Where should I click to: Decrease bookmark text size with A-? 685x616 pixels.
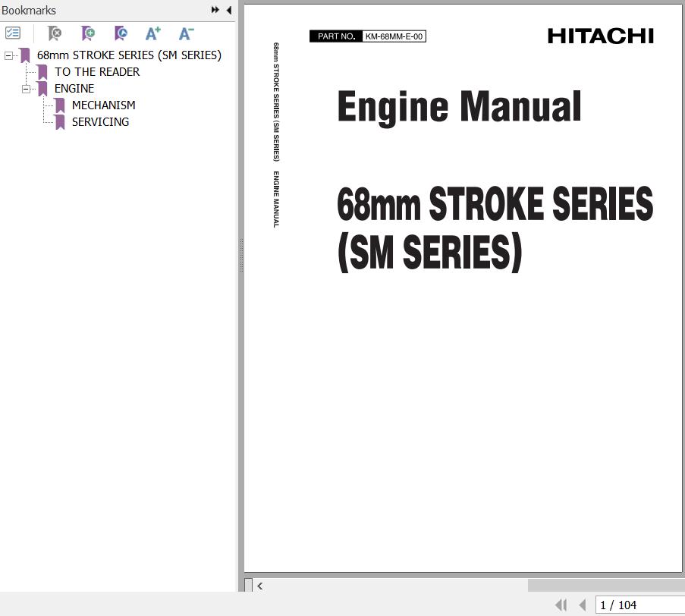tap(186, 33)
